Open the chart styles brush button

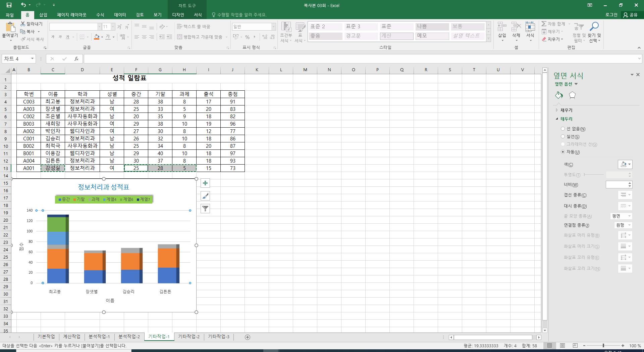[205, 196]
